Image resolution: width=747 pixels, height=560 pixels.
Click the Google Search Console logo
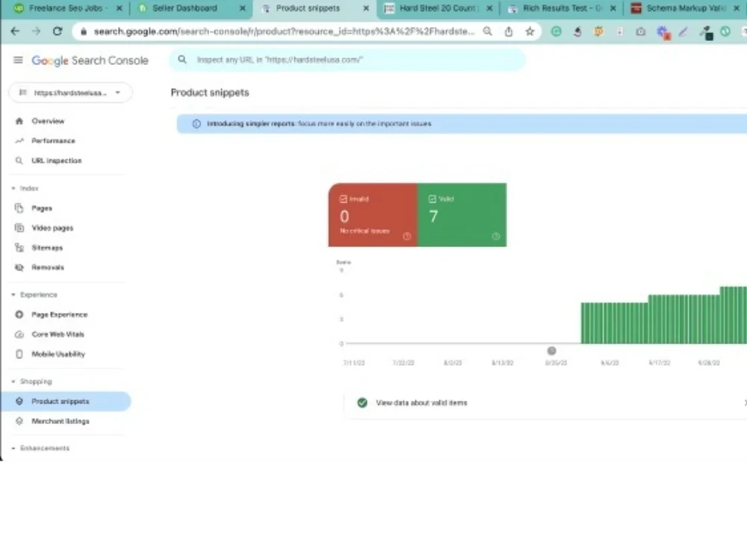point(90,60)
